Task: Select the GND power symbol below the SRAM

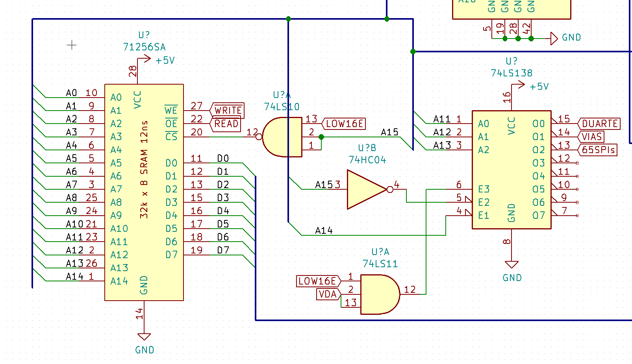Action: point(144,337)
